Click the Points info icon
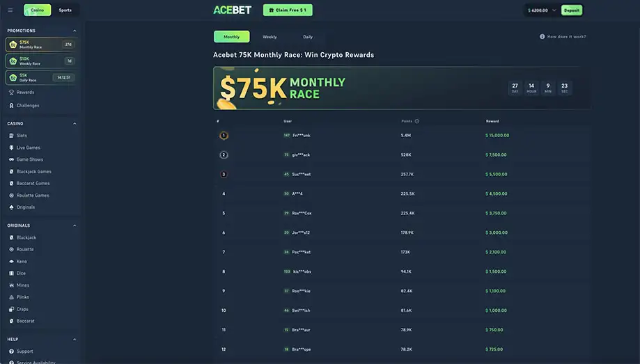The height and width of the screenshot is (364, 640). point(416,121)
